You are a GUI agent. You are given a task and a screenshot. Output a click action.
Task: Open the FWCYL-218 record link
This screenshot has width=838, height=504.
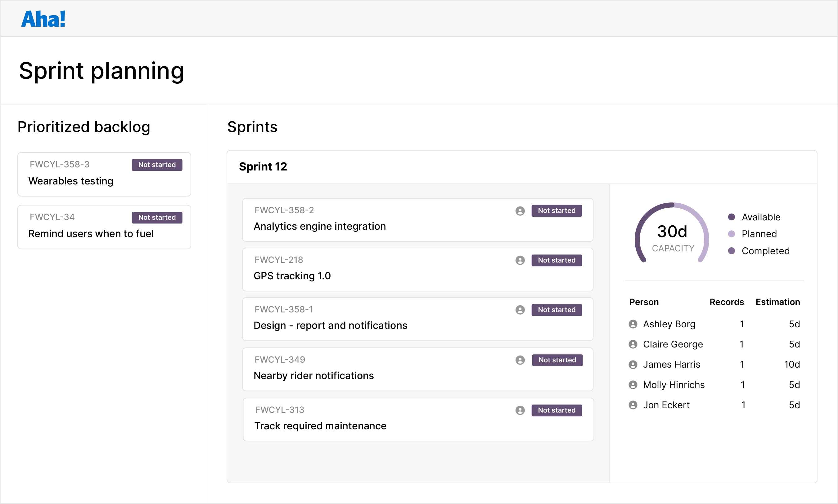tap(278, 260)
